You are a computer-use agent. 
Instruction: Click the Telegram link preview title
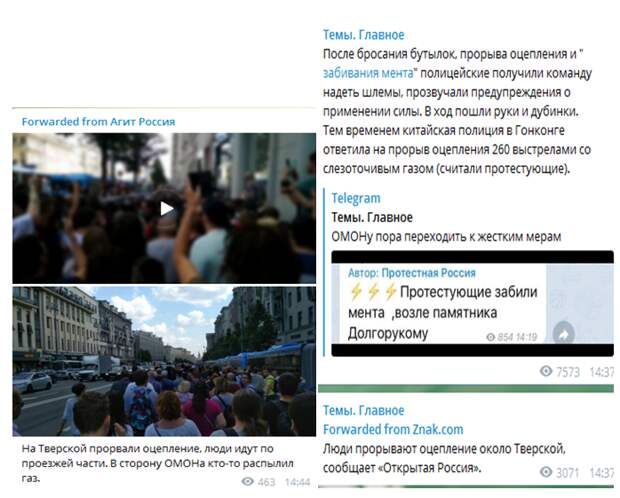pyautogui.click(x=356, y=198)
